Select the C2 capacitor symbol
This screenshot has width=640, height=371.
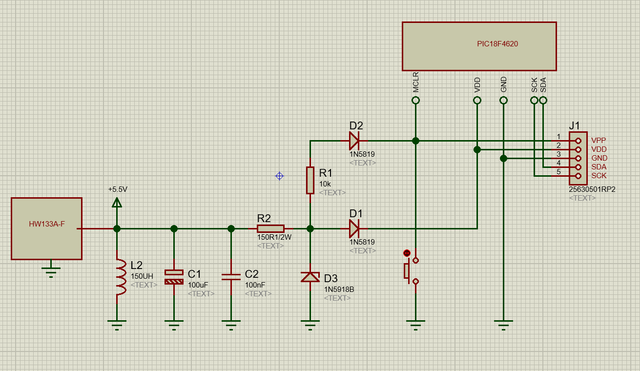click(x=231, y=277)
